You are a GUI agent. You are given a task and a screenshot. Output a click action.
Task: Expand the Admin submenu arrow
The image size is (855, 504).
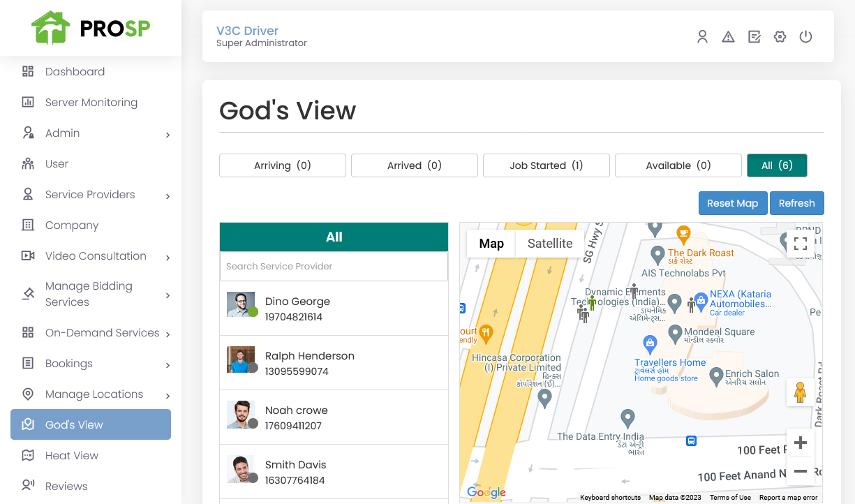[168, 135]
